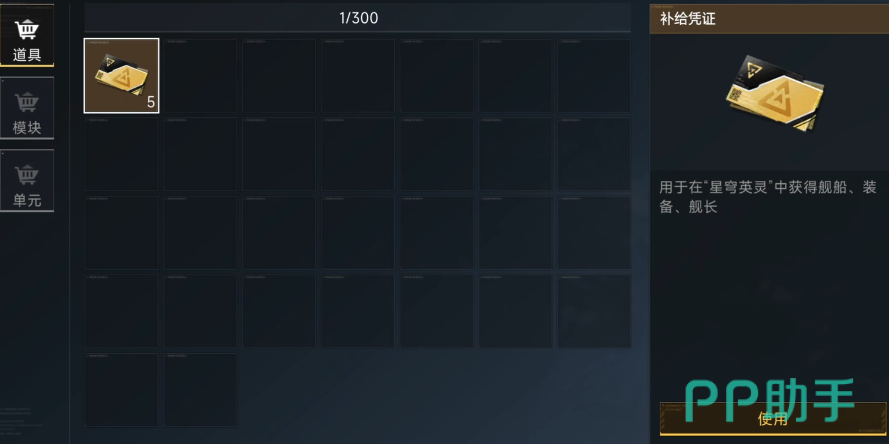The height and width of the screenshot is (444, 889).
Task: Select the 补给凭证 item in the inventory grid
Action: 121,75
